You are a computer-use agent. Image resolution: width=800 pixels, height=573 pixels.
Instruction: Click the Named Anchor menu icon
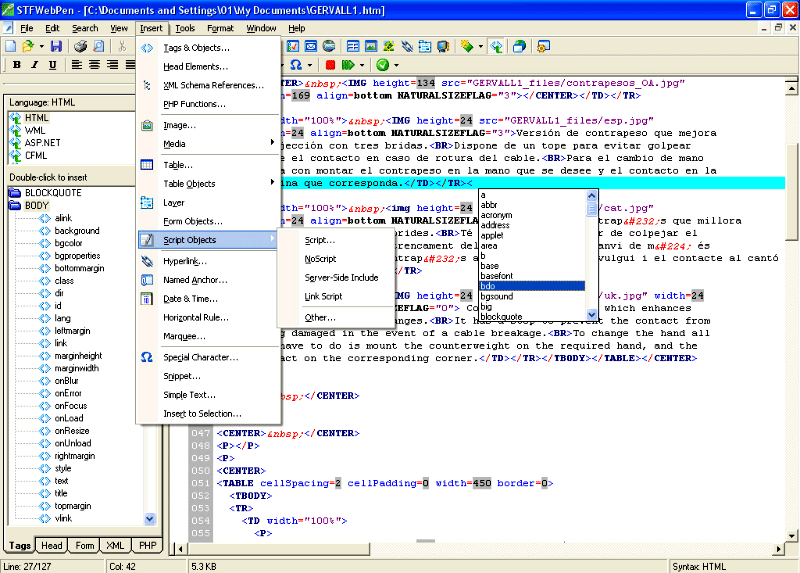(x=147, y=280)
